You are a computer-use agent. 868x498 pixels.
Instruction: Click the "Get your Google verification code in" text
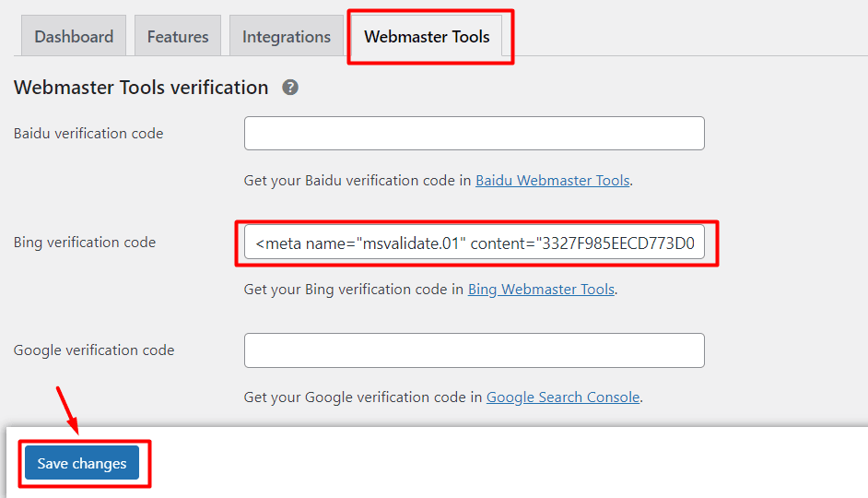point(363,397)
